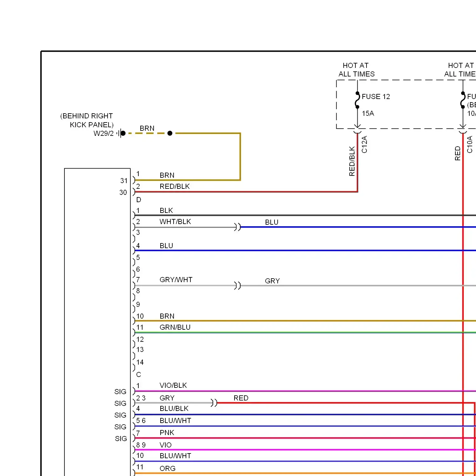Click the RED label after the GRY splice
The height and width of the screenshot is (476, 476).
pos(241,398)
